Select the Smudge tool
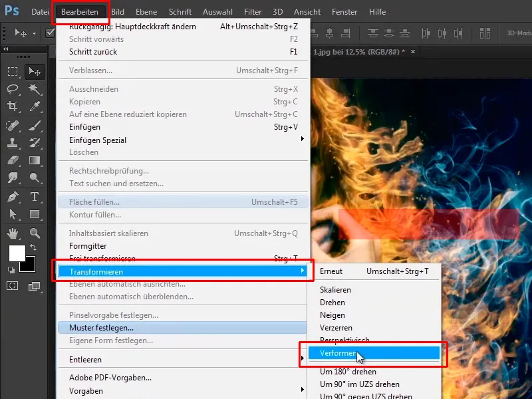The height and width of the screenshot is (399, 532). click(x=13, y=178)
